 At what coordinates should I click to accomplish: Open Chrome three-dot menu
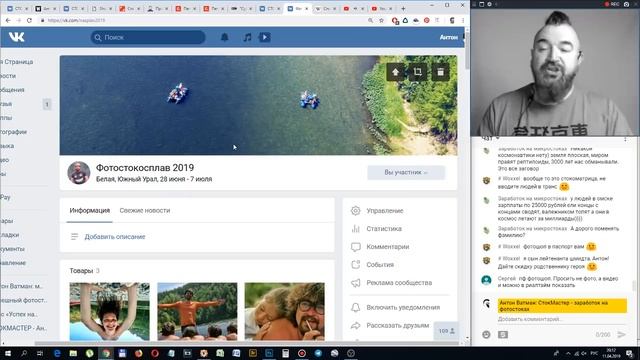click(463, 20)
